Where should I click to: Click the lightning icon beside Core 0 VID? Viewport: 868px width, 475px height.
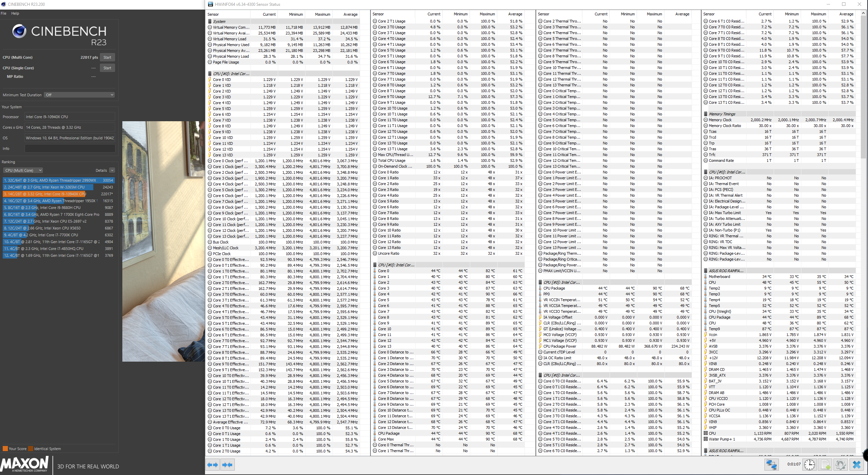point(210,80)
